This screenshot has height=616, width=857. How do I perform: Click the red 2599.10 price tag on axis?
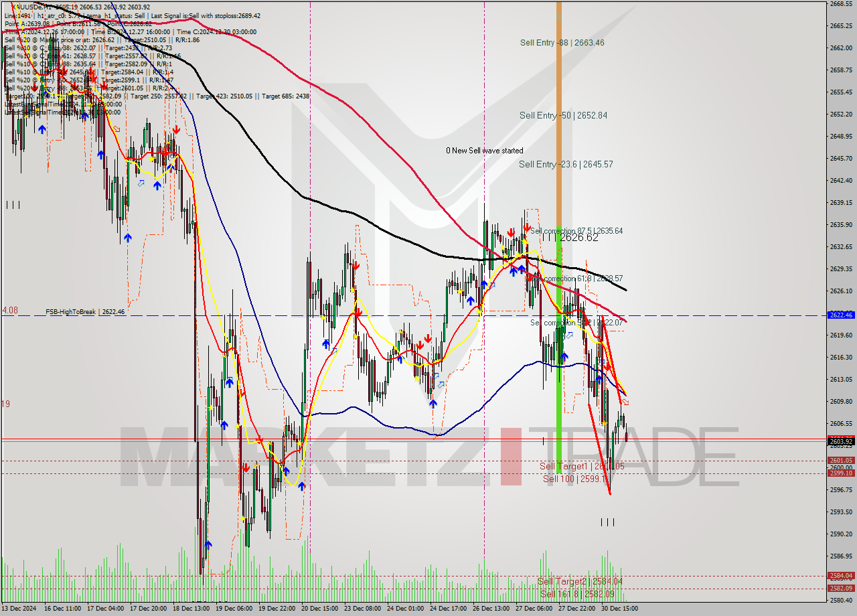(x=841, y=473)
